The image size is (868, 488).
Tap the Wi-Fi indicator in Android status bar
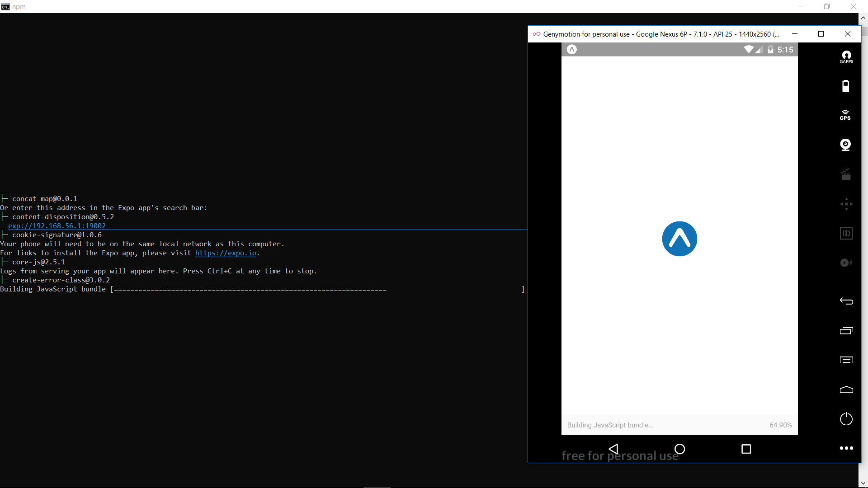pyautogui.click(x=749, y=50)
